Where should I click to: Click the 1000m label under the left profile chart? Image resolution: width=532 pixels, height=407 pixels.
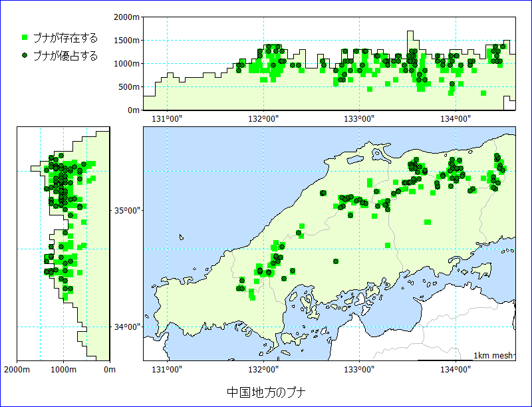click(63, 369)
